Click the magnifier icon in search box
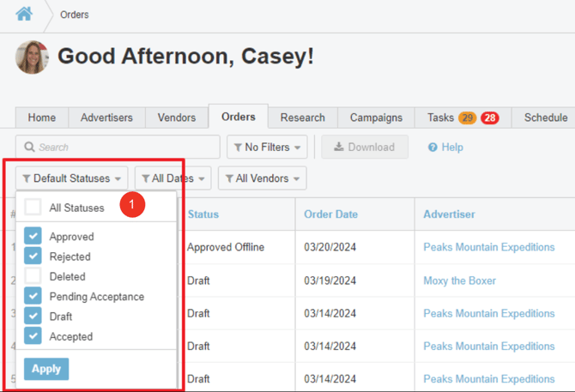Image resolution: width=575 pixels, height=392 pixels. (29, 148)
